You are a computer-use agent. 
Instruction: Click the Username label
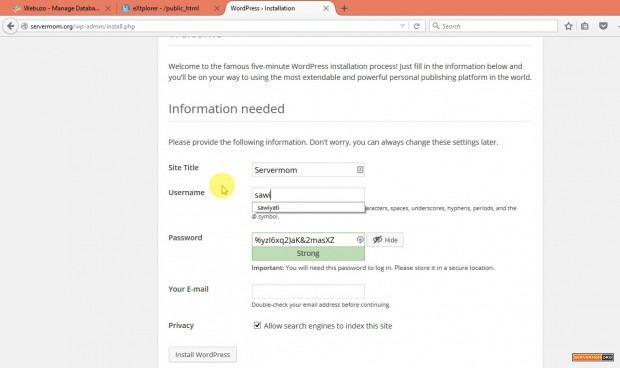coord(187,192)
